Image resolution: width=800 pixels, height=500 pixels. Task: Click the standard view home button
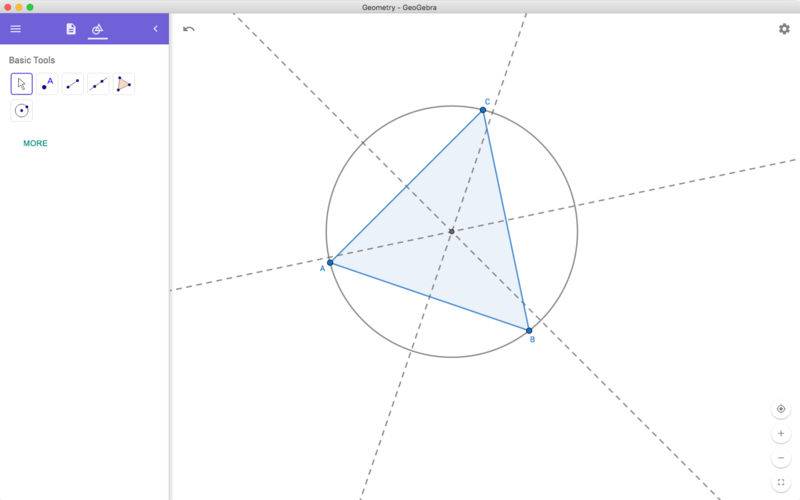click(x=781, y=409)
